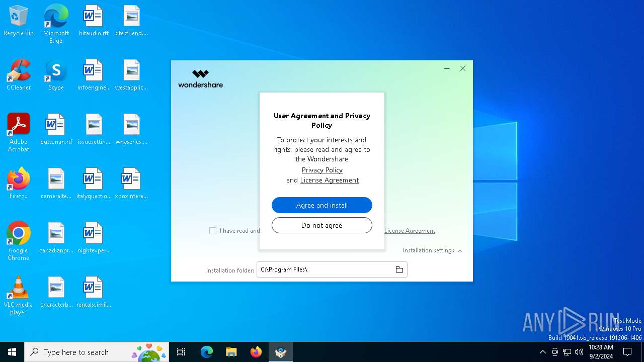644x362 pixels.
Task: Select nightexper document on desktop
Action: click(x=94, y=238)
